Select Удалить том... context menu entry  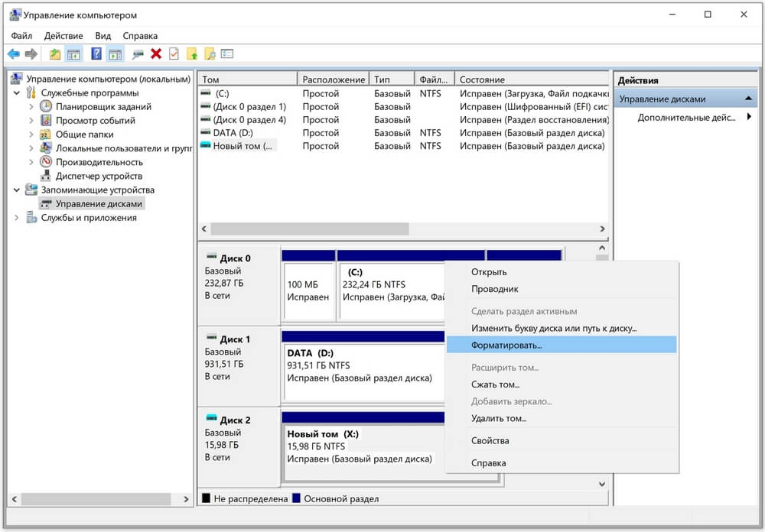point(498,418)
